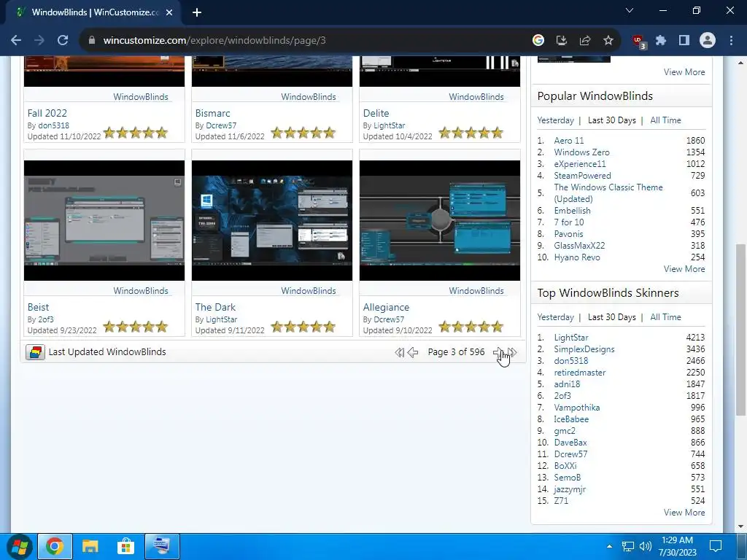This screenshot has height=560, width=747.
Task: Open GlassMaxX22 in popular list
Action: click(x=579, y=246)
